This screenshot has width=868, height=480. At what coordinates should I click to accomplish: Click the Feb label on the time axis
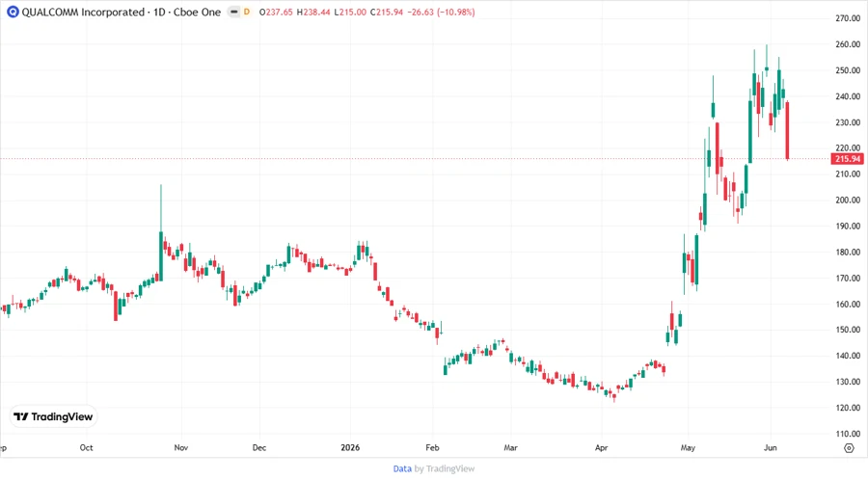(x=432, y=447)
